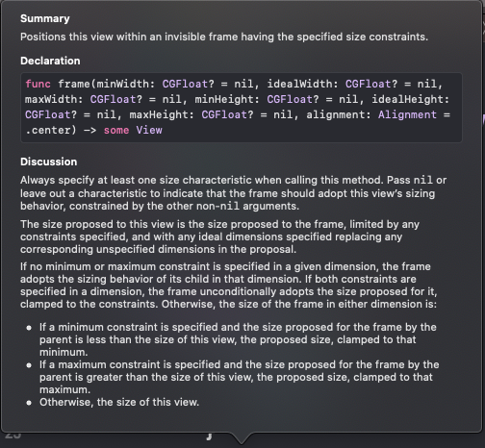This screenshot has width=485, height=448.
Task: Click the CGFloat type following maxHeight
Action: pos(224,114)
